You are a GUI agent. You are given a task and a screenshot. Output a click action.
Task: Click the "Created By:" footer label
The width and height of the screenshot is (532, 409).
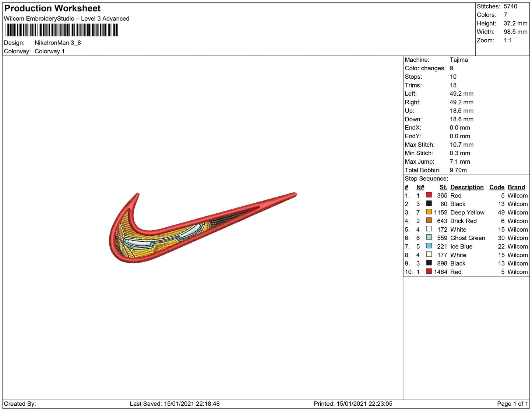pos(20,404)
